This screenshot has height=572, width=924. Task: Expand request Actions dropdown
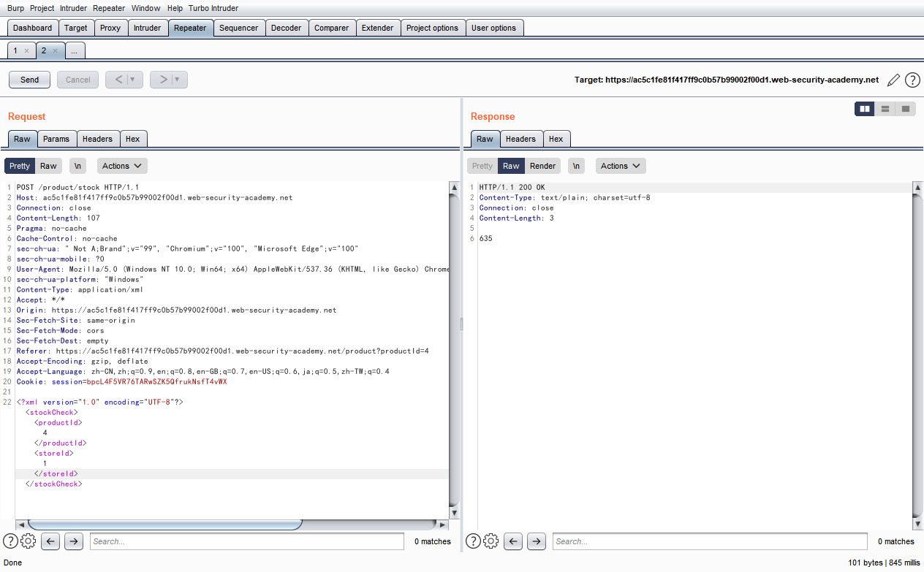point(122,166)
